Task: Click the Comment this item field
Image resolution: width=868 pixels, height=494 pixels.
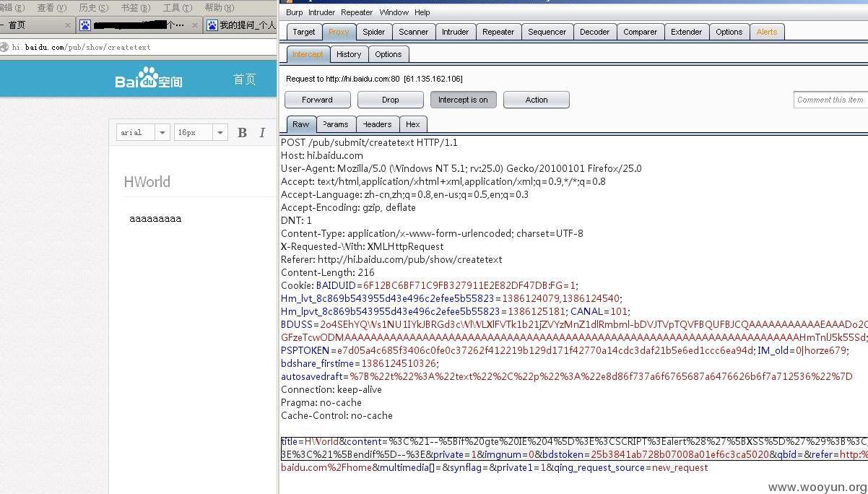Action: (x=831, y=100)
